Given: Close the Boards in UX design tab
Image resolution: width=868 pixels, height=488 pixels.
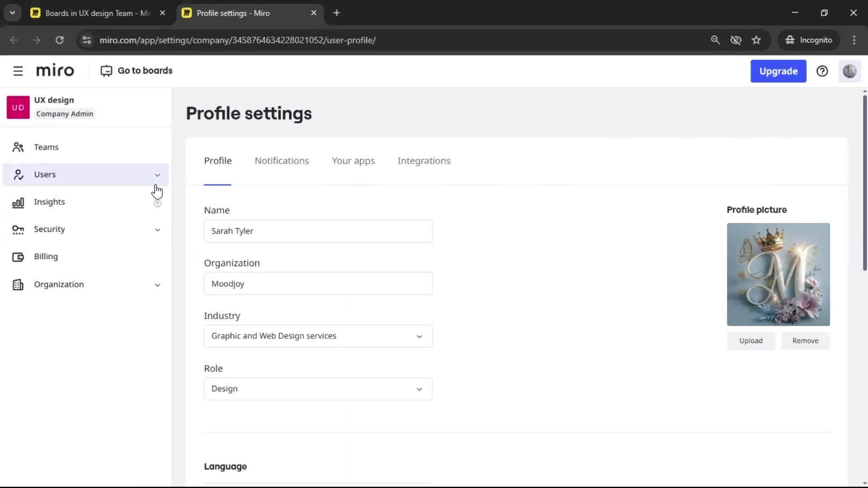Looking at the screenshot, I should [162, 13].
